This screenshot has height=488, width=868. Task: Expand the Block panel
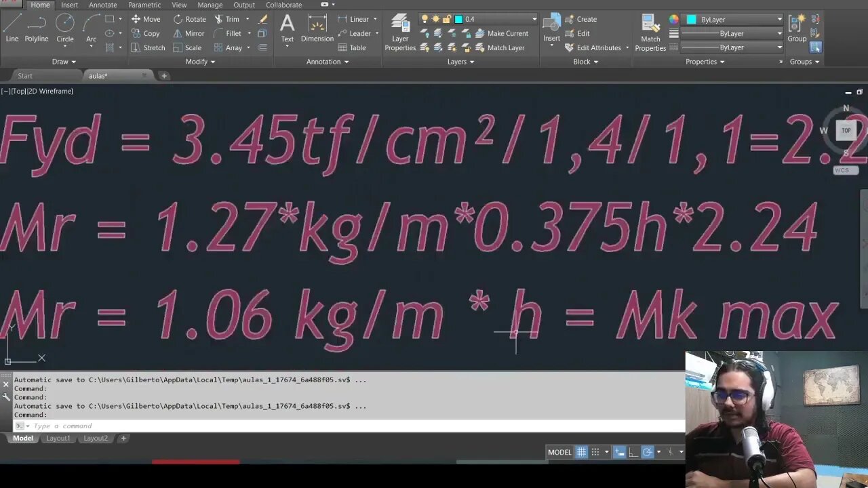(x=586, y=62)
